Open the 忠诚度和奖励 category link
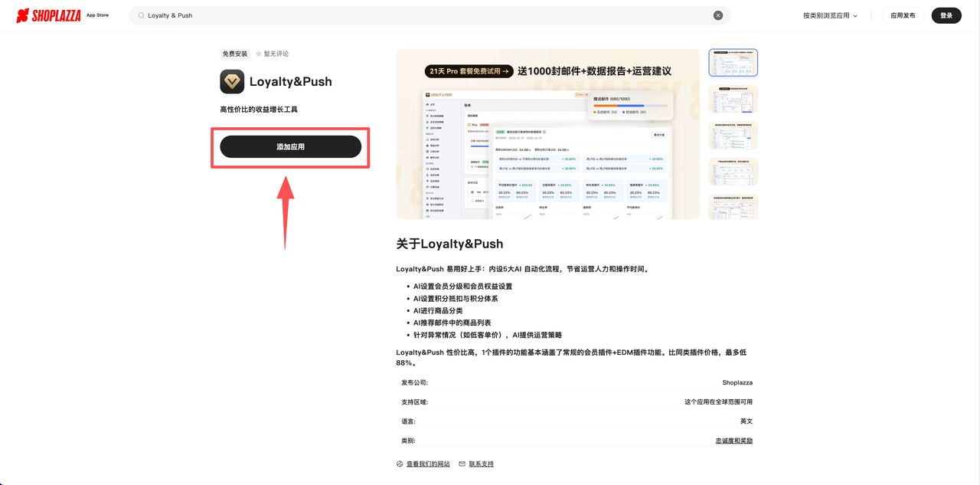Viewport: 980px width, 485px height. 734,441
